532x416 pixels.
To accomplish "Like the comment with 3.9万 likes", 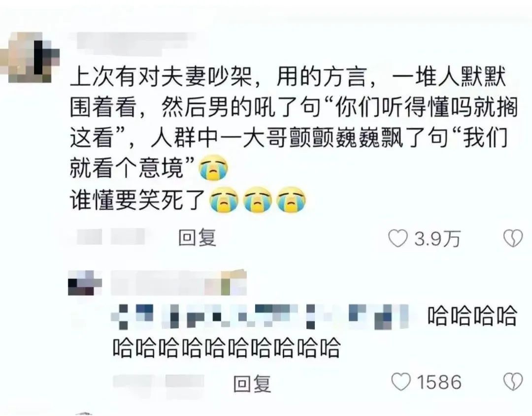I will point(398,238).
